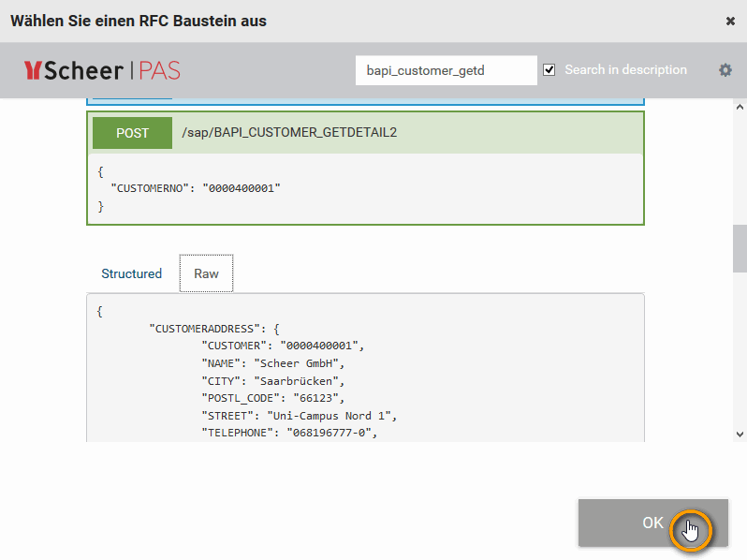Click the dialog title Wählen Sie einen RFC Baustein

pos(139,21)
